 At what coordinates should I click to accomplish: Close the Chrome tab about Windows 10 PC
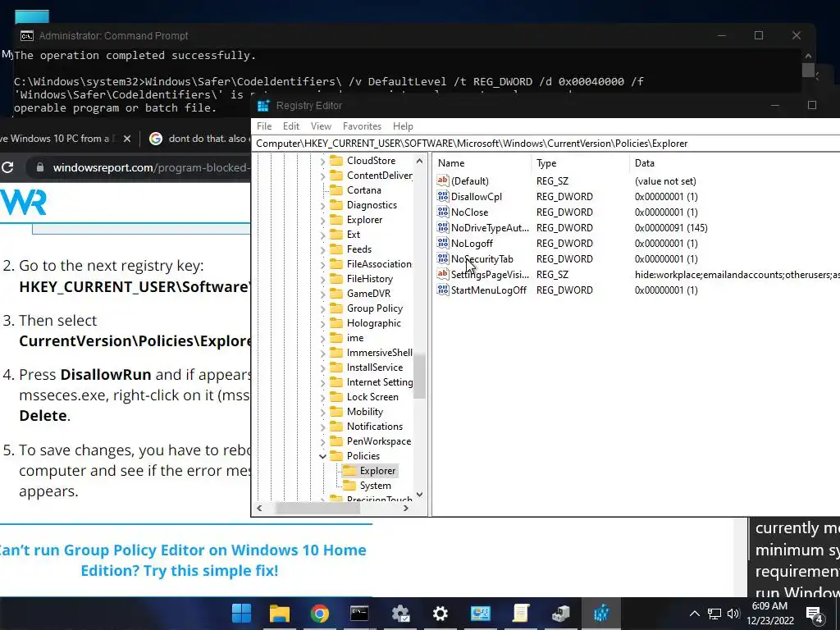(x=127, y=139)
